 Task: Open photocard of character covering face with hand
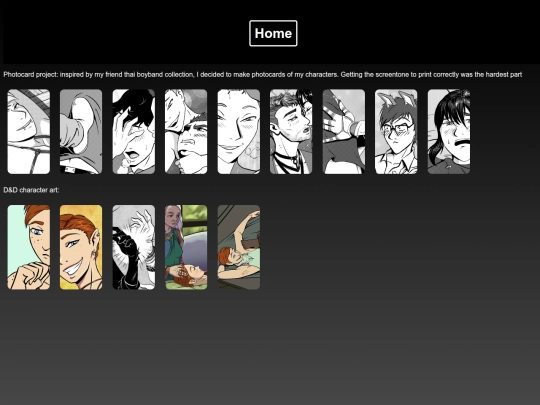point(134,132)
